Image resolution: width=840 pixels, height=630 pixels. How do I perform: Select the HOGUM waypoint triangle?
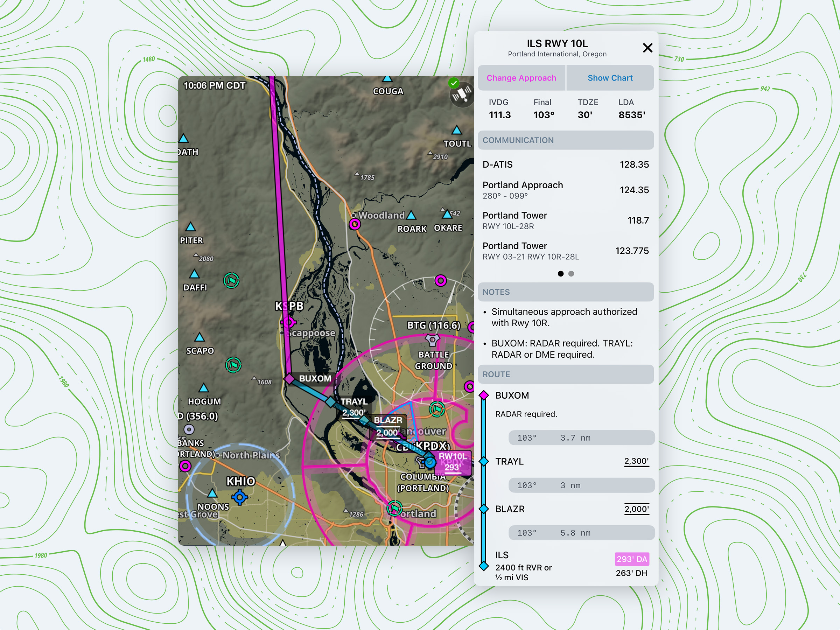(204, 388)
